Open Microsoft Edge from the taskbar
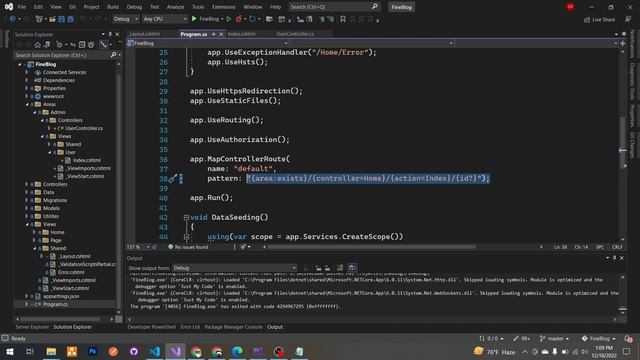Screen dimensions: 640x360 [237, 351]
